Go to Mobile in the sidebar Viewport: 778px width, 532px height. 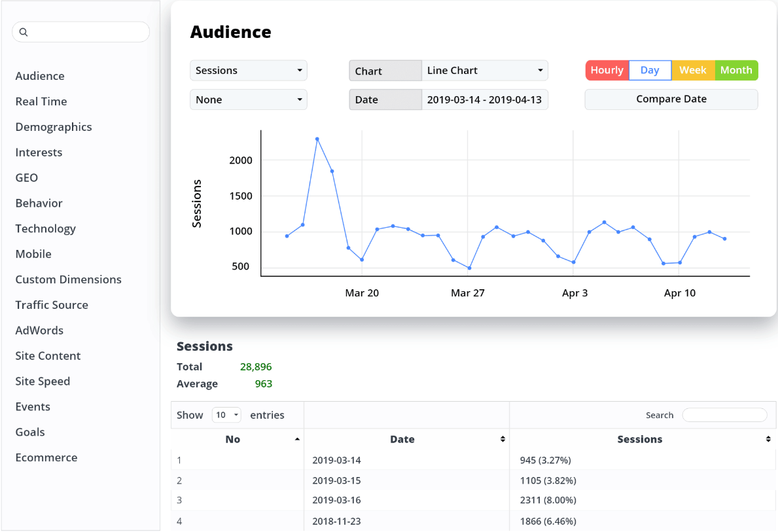point(33,254)
